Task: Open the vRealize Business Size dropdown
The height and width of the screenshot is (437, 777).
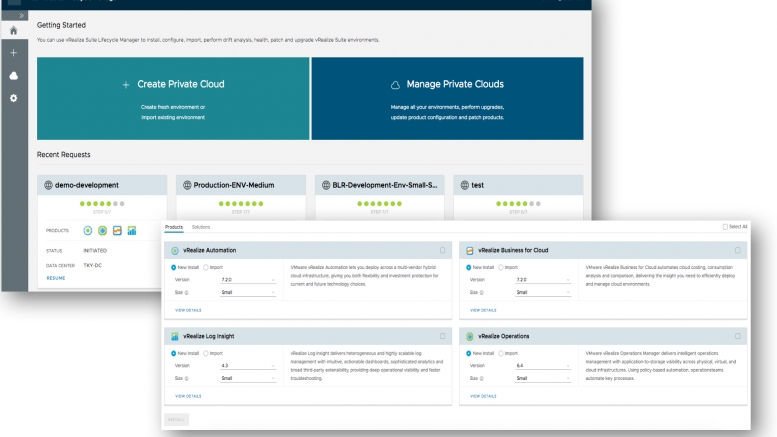Action: click(543, 292)
